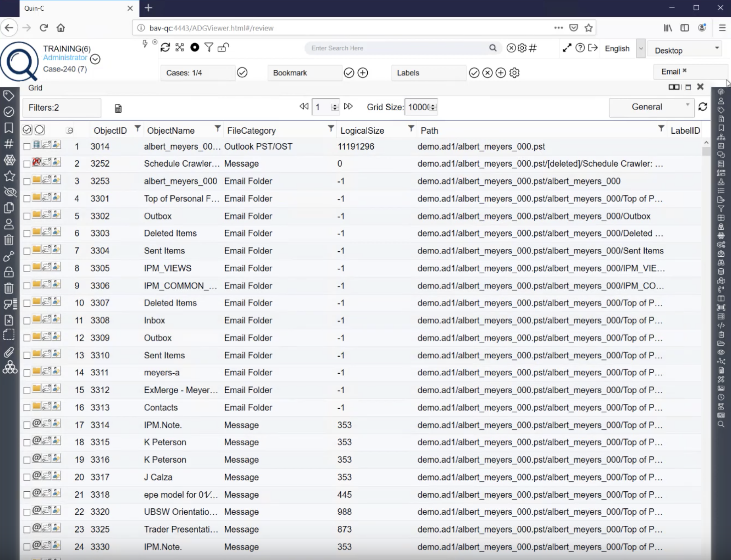Click the refresh icon in top toolbar
731x560 pixels.
tap(165, 47)
